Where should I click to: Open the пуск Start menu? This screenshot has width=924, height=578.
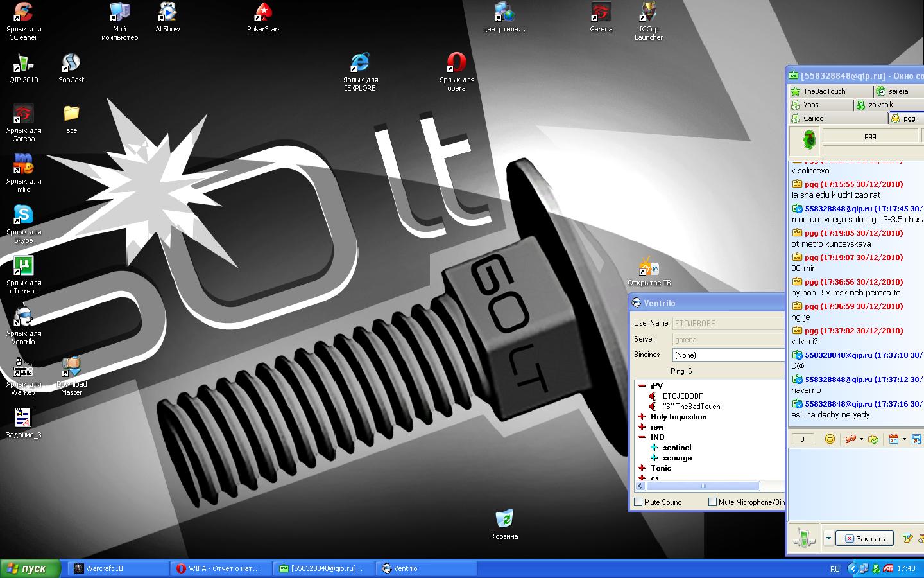(x=30, y=568)
